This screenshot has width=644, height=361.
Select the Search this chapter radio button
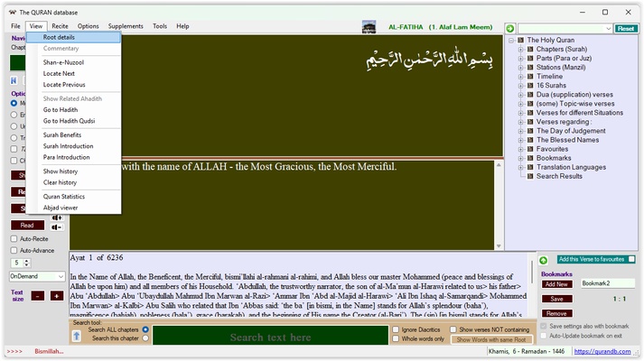pyautogui.click(x=145, y=338)
